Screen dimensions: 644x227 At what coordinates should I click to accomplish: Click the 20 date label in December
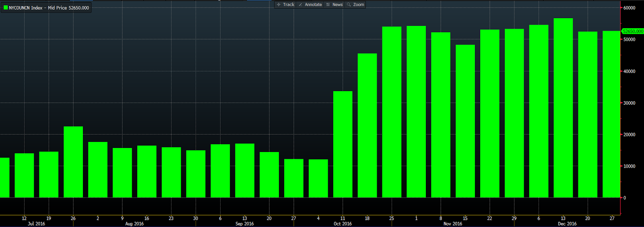(x=588, y=218)
